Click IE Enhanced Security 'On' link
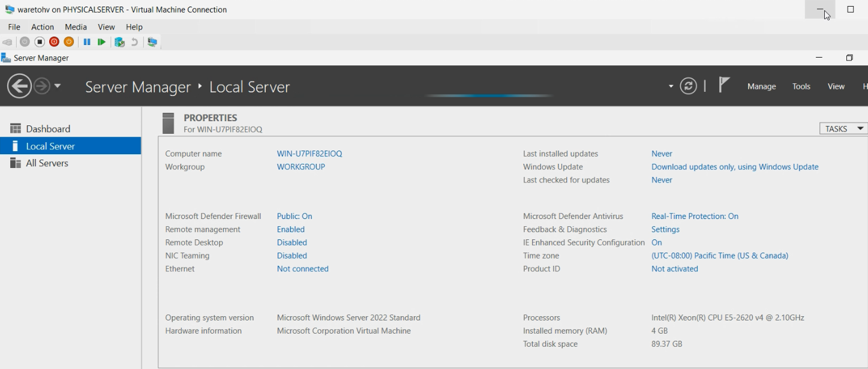Viewport: 868px width, 369px height. (x=657, y=242)
